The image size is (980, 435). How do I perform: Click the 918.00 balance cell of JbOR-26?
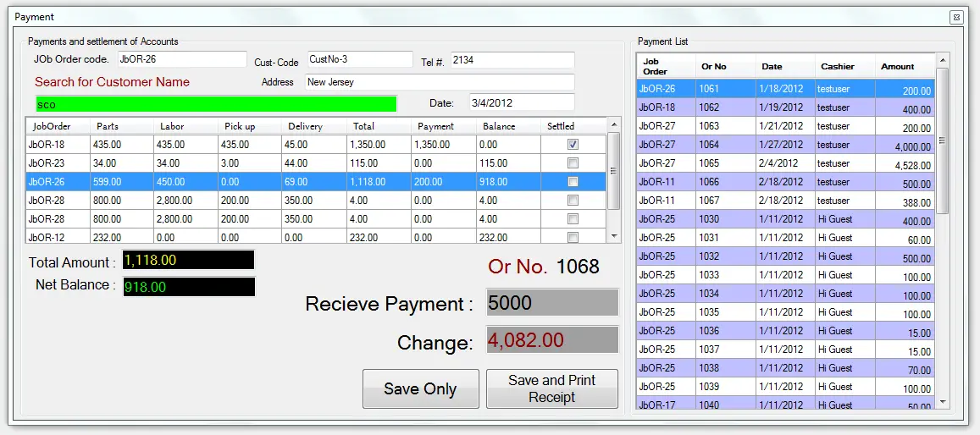(509, 182)
